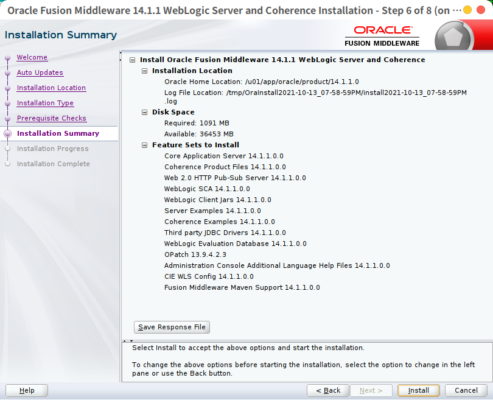Click the Installation Progress step label

click(x=53, y=149)
